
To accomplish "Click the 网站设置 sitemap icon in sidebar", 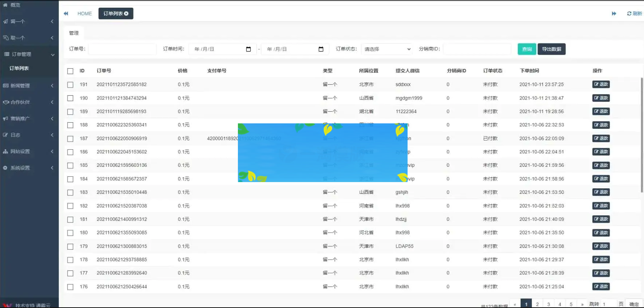I will (x=5, y=151).
